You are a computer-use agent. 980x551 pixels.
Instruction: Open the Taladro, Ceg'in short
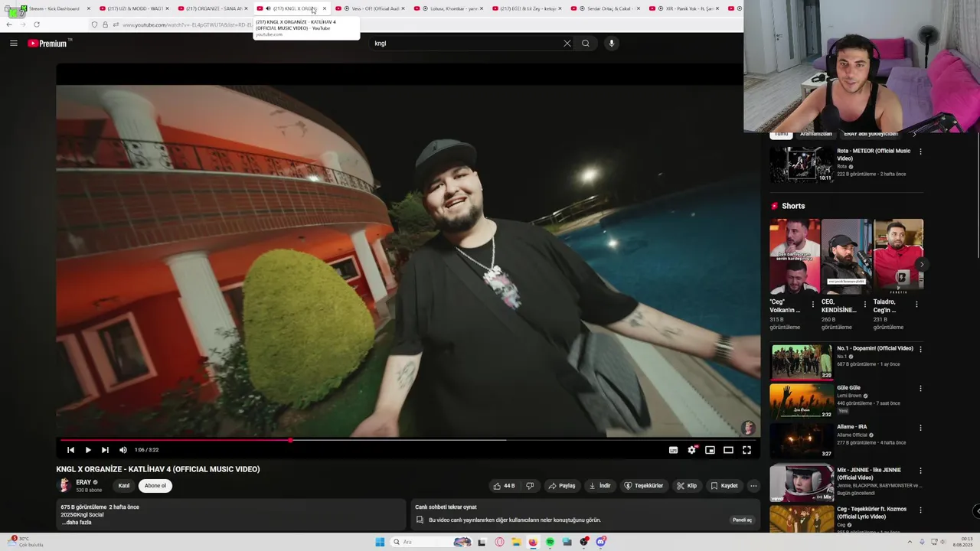[x=898, y=255]
